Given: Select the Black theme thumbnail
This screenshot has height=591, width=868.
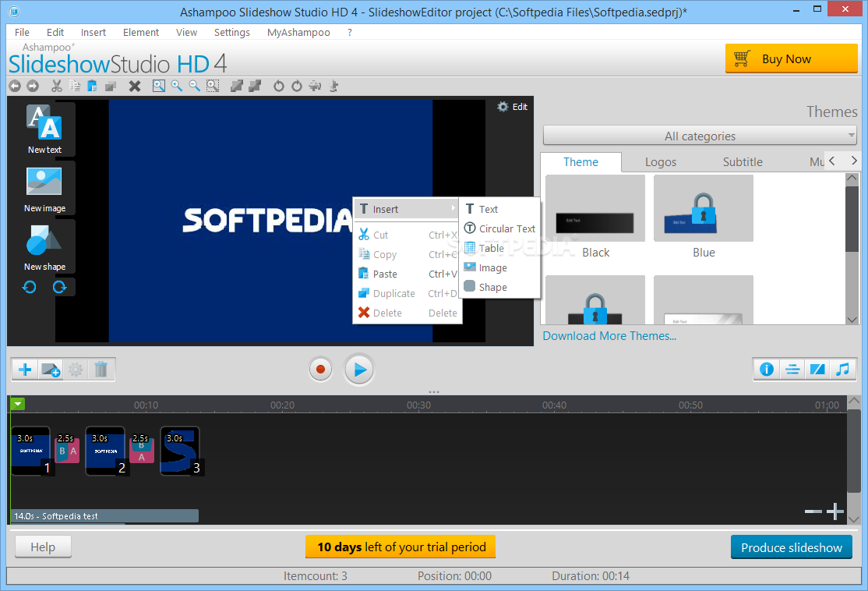Looking at the screenshot, I should click(x=595, y=208).
